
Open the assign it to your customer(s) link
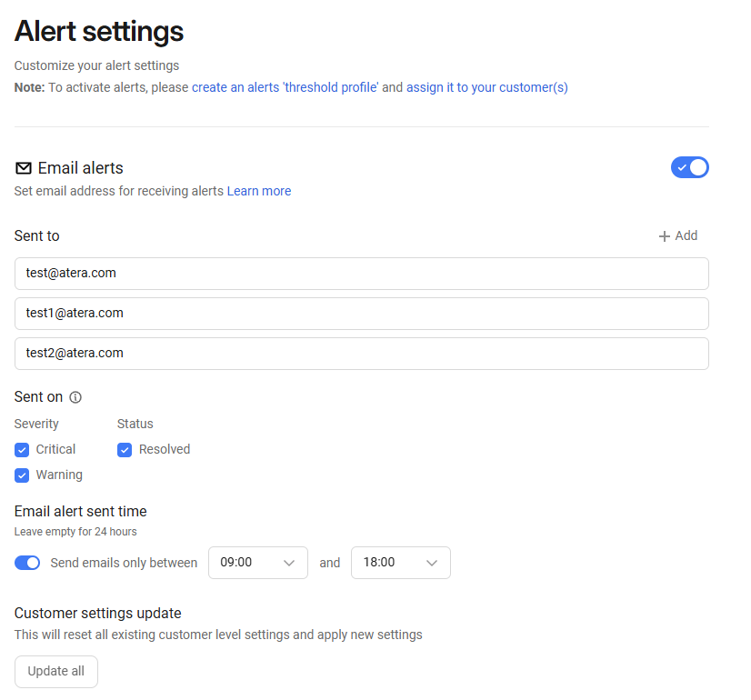[487, 87]
